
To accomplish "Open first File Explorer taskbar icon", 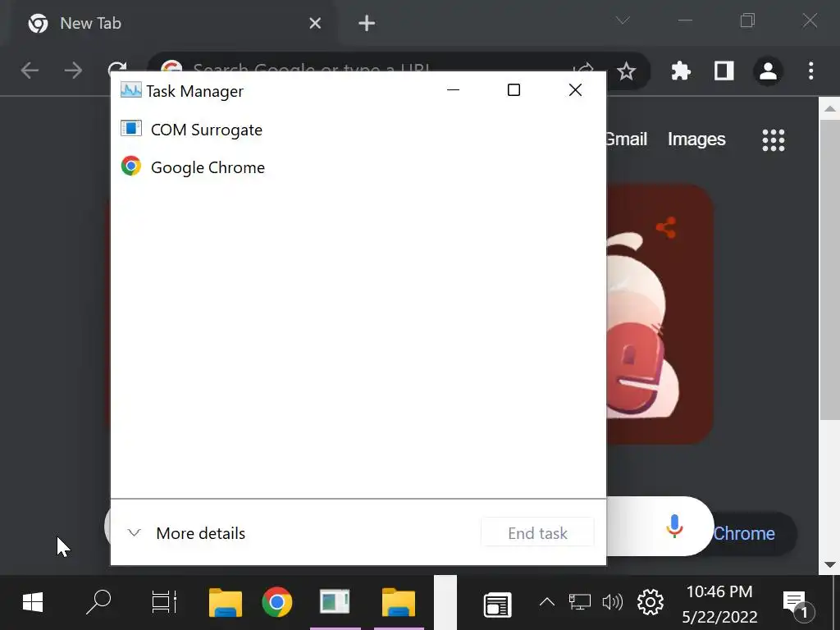I will tap(226, 603).
